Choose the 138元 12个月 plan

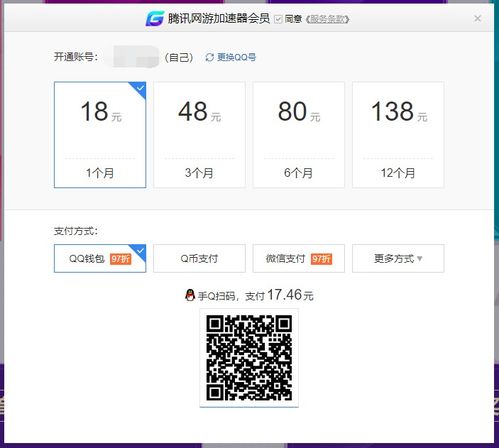tap(398, 135)
